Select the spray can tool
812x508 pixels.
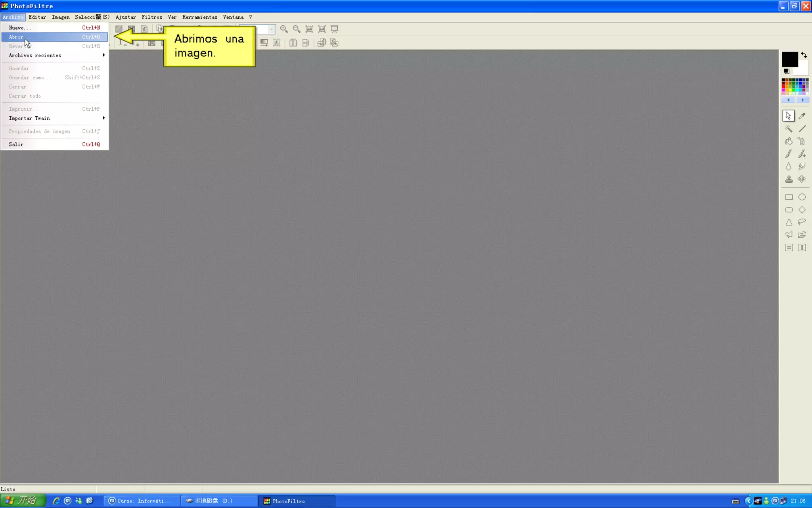pyautogui.click(x=802, y=141)
